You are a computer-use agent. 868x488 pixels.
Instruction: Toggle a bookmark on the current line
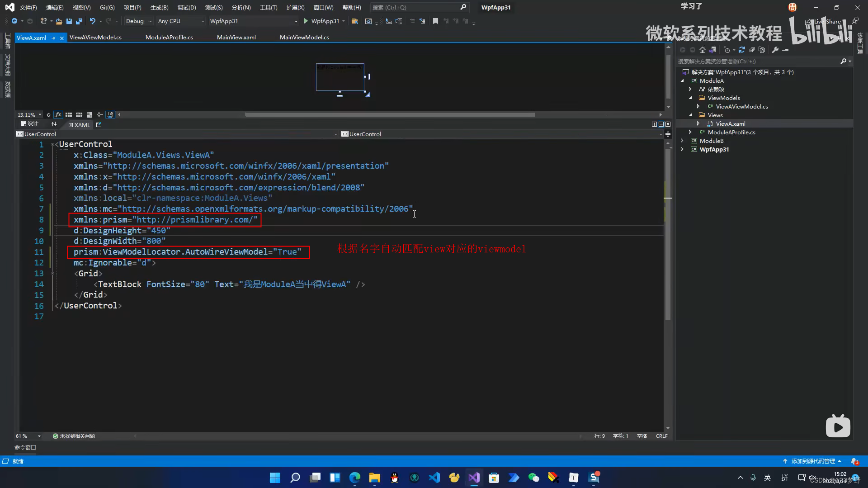[435, 21]
